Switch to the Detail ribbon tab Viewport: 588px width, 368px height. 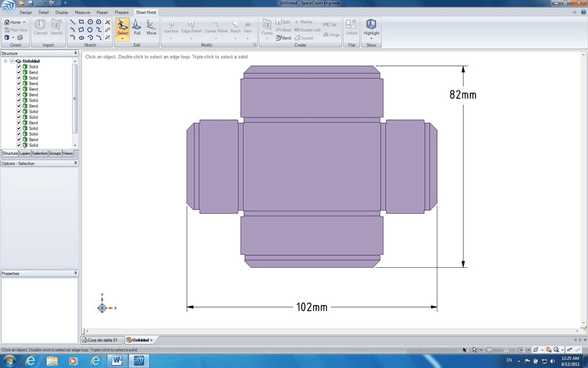[44, 12]
